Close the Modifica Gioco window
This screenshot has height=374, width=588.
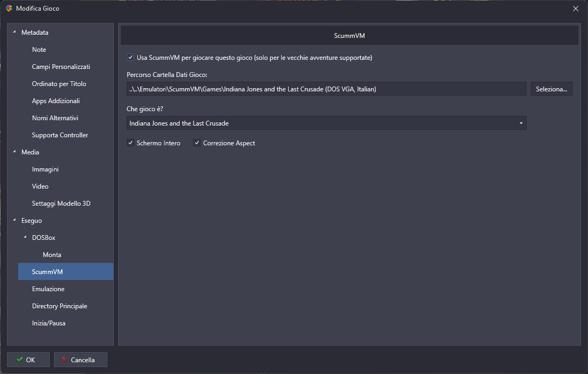point(575,9)
